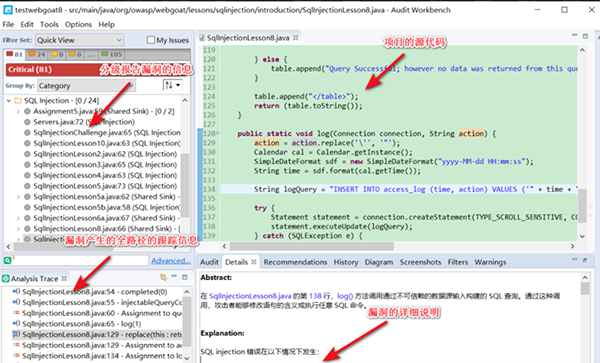Open the Tools menu
The height and width of the screenshot is (363, 600).
tap(49, 24)
